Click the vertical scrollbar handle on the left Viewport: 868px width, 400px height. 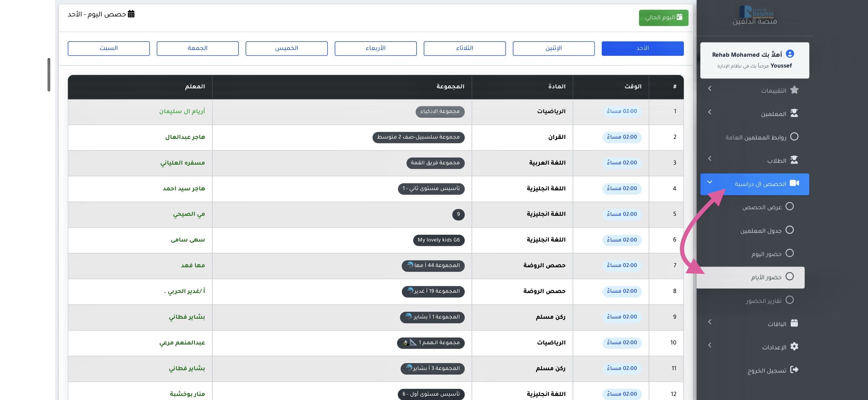(x=49, y=75)
